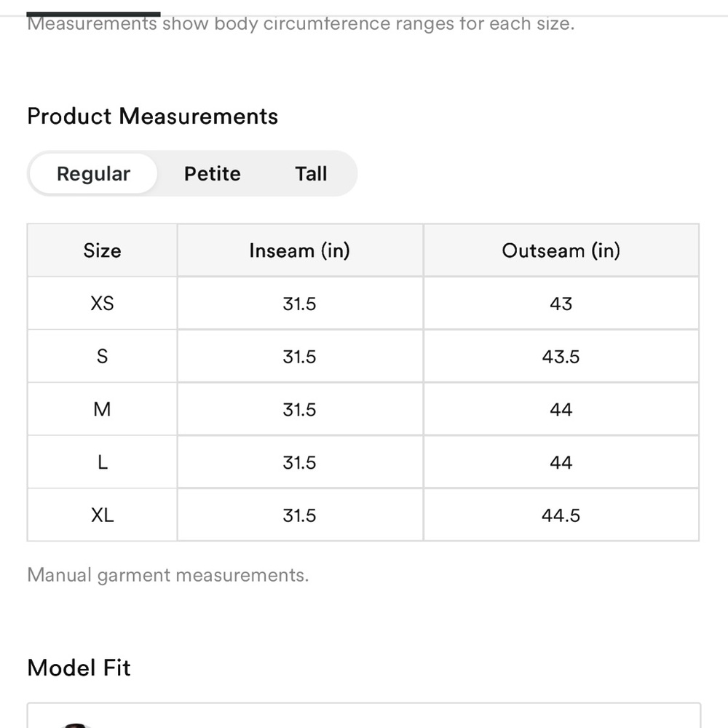Select the XL size row label
The width and height of the screenshot is (728, 728).
pyautogui.click(x=102, y=515)
